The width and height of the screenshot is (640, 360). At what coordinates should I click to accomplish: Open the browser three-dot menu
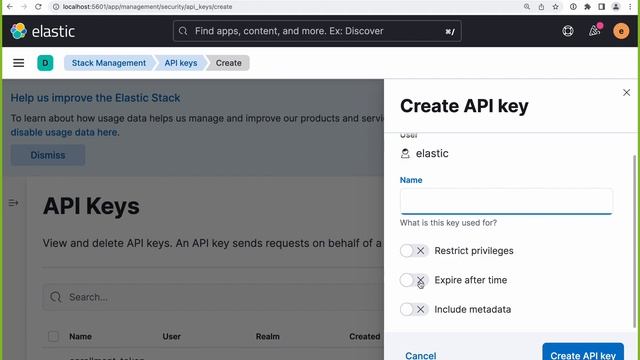630,7
